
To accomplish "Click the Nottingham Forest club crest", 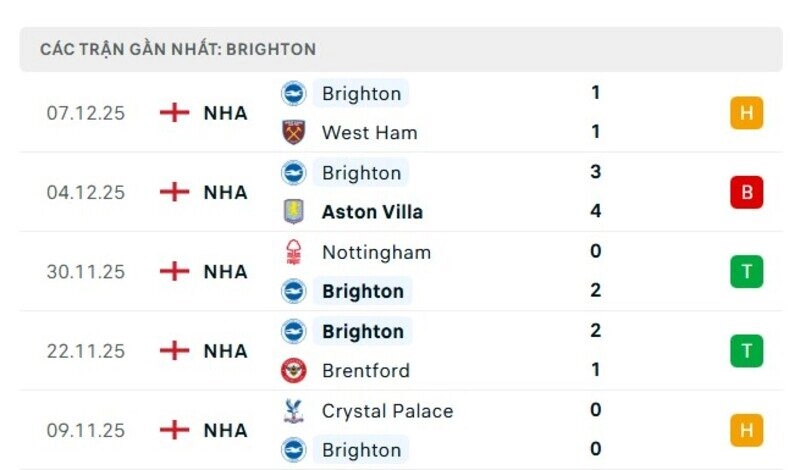I will pyautogui.click(x=294, y=252).
